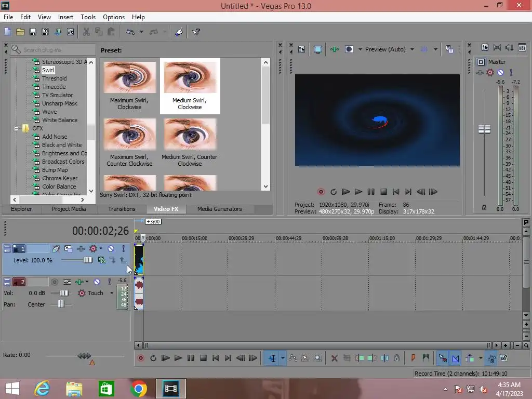Click the Master bus Solo exclamation icon
This screenshot has height=399, width=532.
coord(511,72)
